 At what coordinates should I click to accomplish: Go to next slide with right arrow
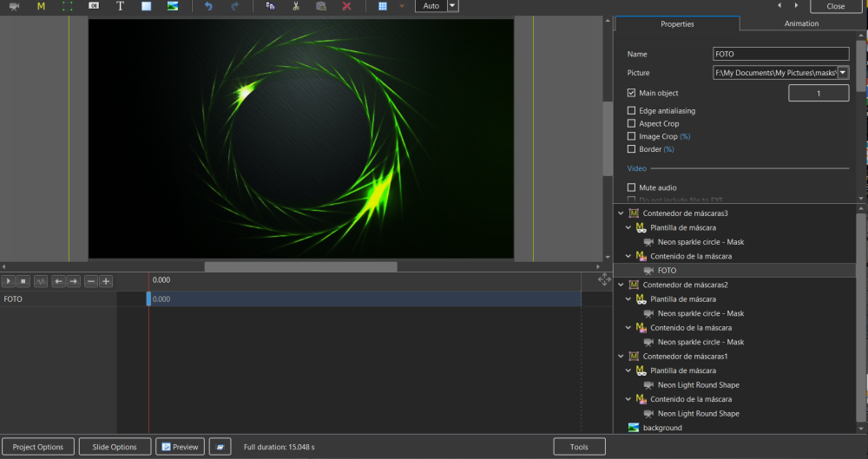[797, 5]
